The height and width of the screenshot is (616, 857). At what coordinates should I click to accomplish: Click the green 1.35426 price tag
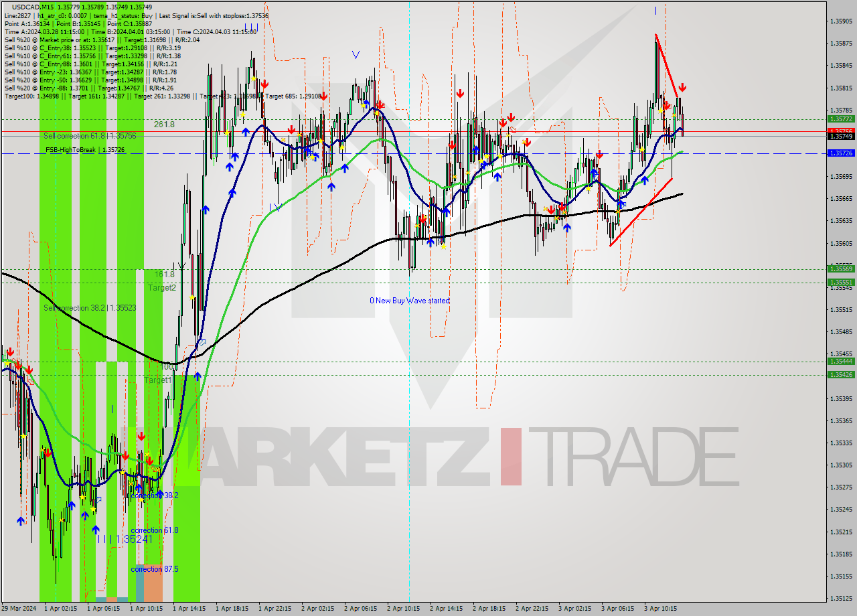(841, 375)
